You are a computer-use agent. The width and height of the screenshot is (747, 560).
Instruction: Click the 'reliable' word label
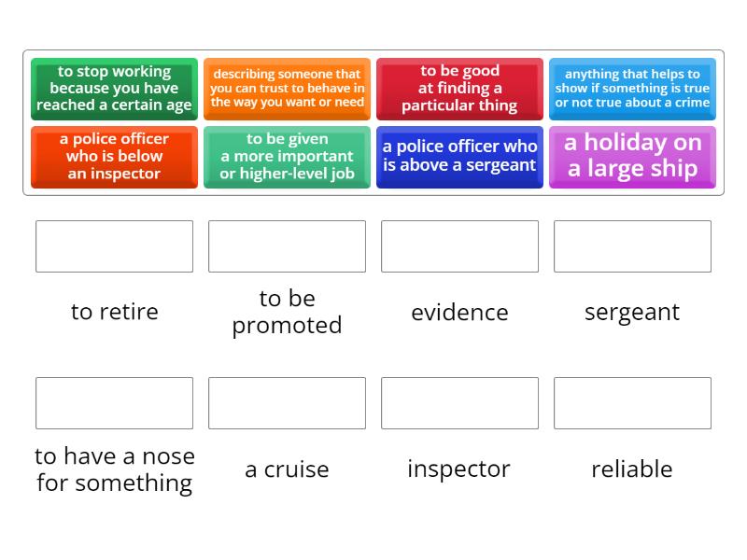point(632,469)
